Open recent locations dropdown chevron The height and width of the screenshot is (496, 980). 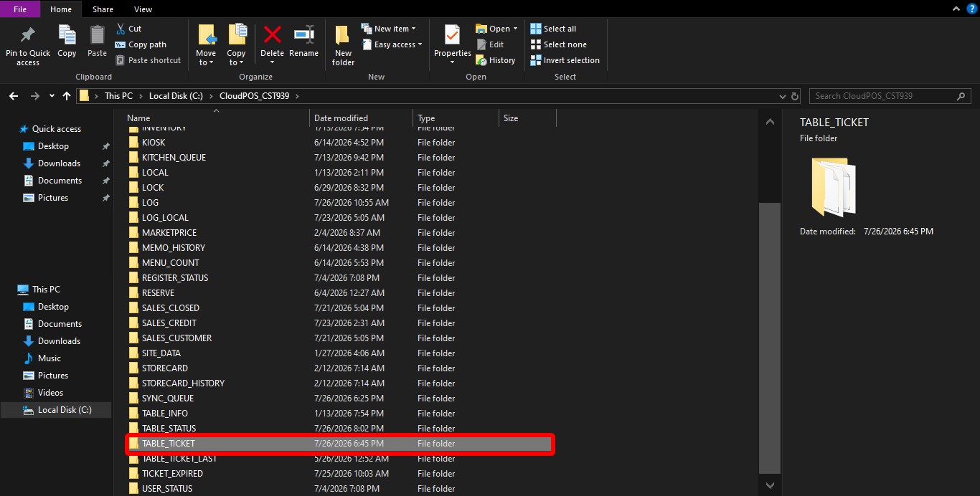52,95
